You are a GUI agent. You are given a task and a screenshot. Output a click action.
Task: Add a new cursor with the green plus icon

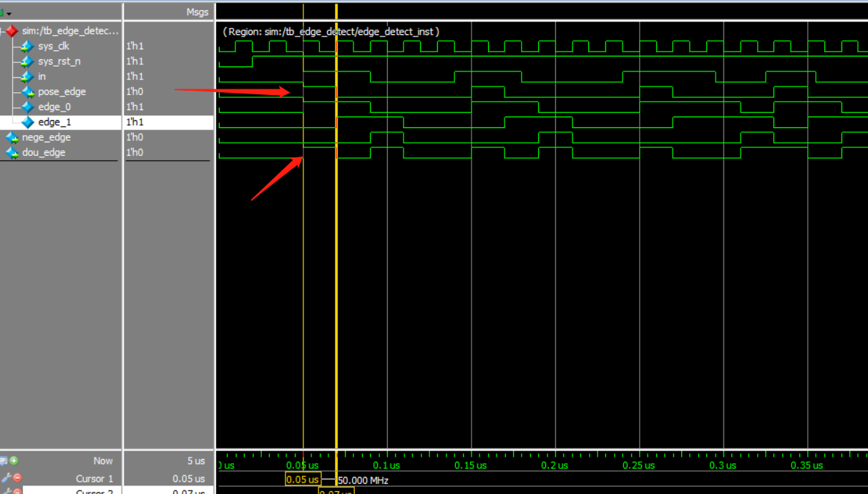(x=14, y=461)
